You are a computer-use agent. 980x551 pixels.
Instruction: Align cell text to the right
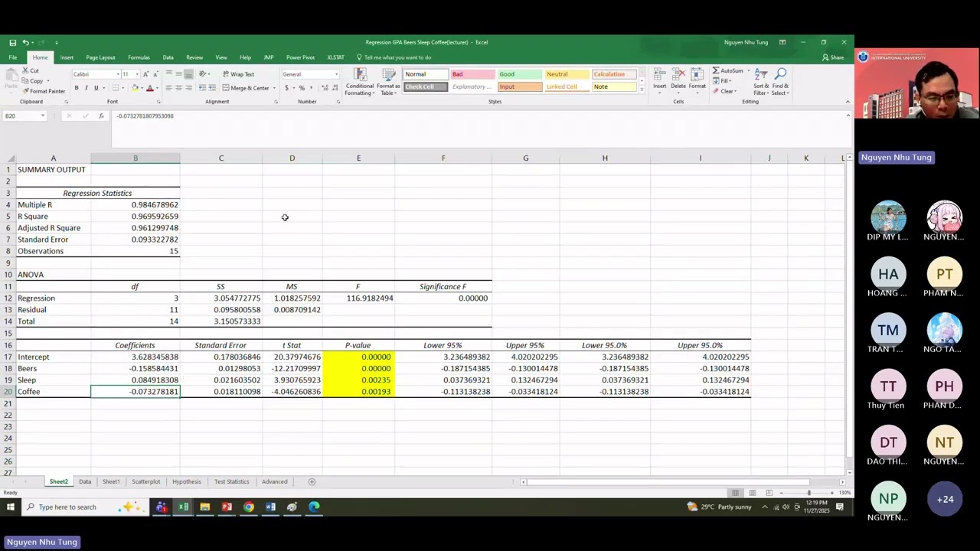click(188, 88)
